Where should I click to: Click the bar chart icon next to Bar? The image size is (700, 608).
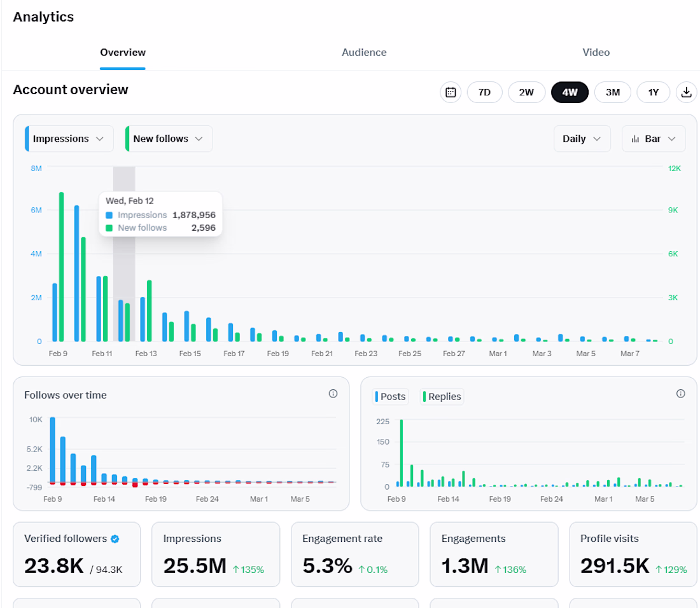pyautogui.click(x=635, y=139)
